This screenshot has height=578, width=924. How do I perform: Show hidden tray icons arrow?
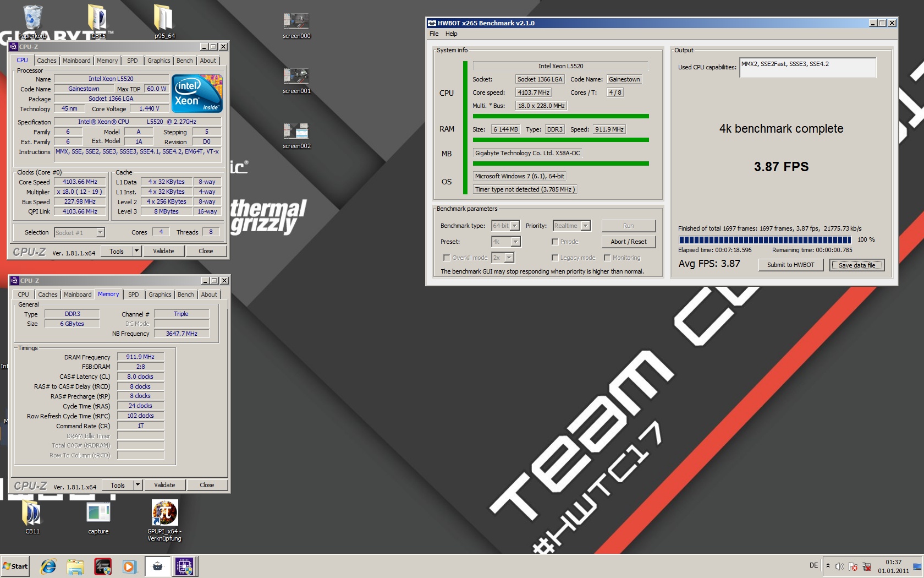click(828, 566)
